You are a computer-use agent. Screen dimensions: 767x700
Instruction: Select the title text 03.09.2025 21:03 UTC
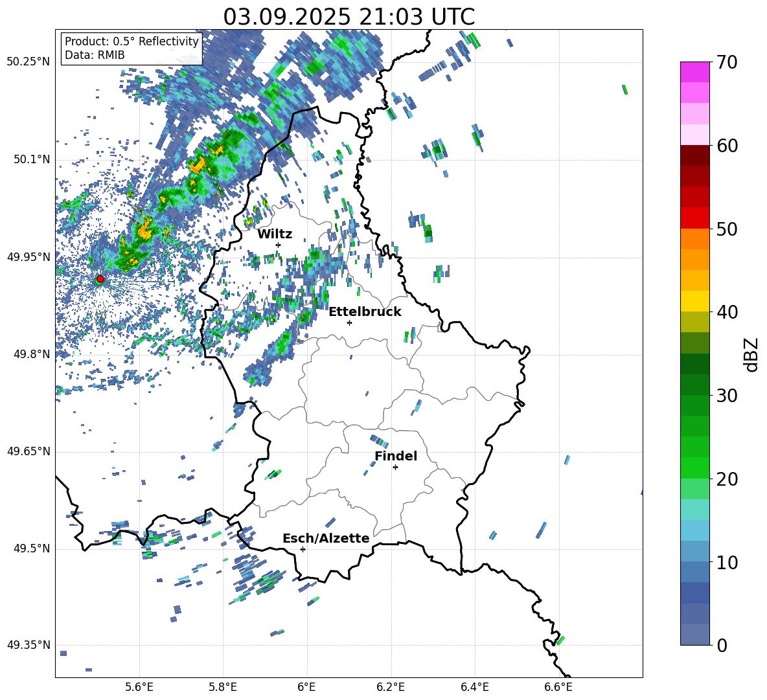click(349, 17)
